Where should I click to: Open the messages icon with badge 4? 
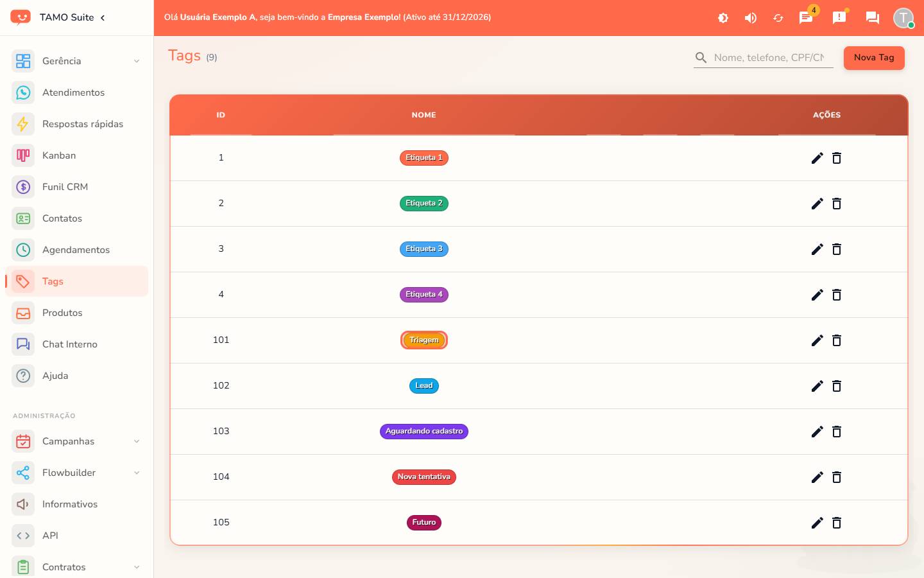point(807,17)
